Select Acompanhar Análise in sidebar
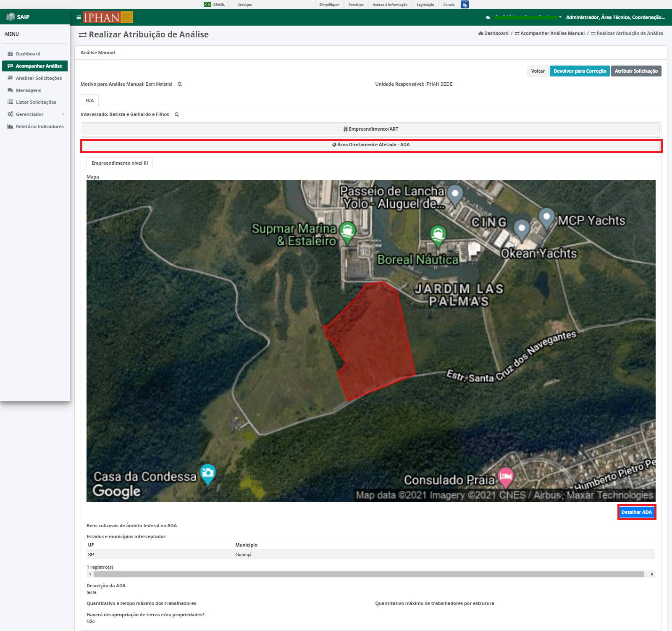 [x=35, y=66]
